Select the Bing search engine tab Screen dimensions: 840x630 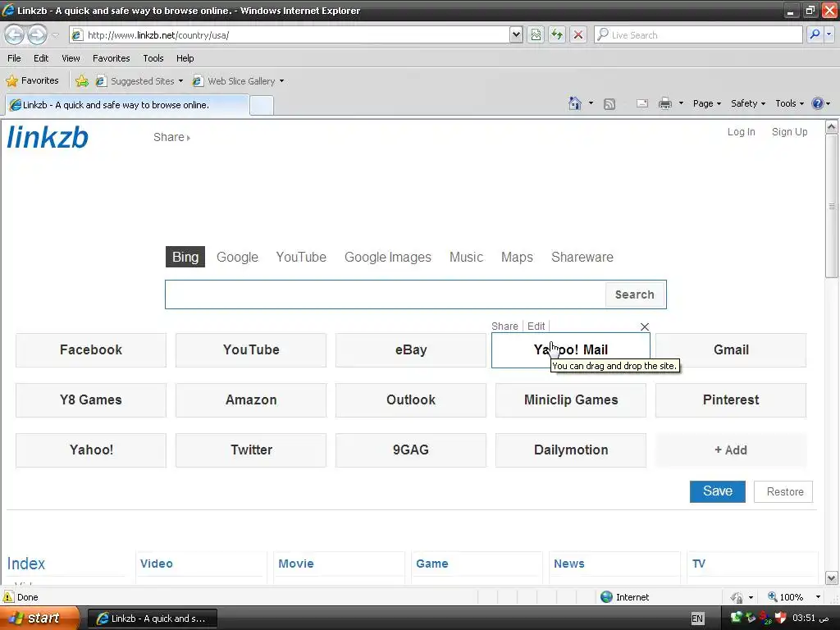coord(185,257)
